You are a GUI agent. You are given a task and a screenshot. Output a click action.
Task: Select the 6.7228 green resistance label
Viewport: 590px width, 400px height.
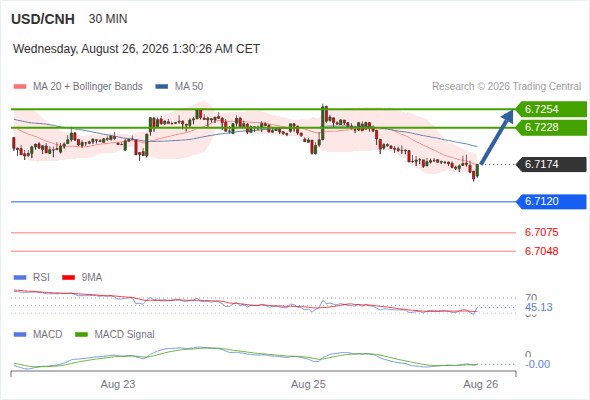[x=551, y=128]
